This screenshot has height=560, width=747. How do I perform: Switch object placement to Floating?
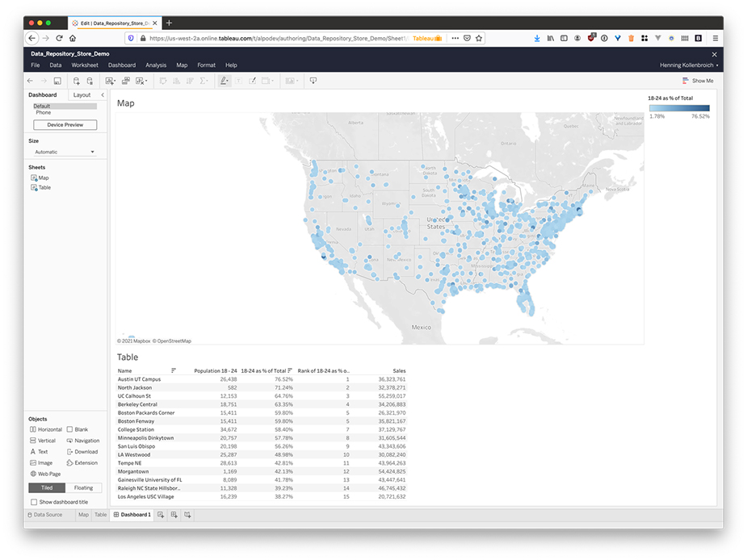pos(83,487)
